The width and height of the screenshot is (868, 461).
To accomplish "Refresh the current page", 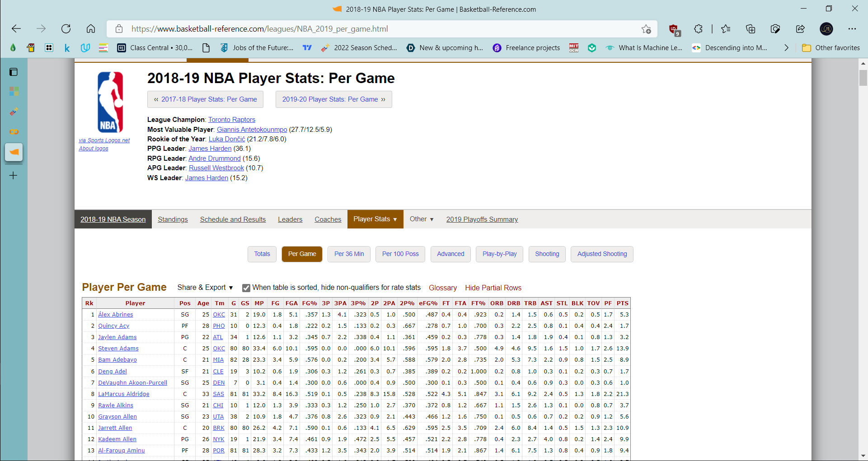I will (x=66, y=29).
